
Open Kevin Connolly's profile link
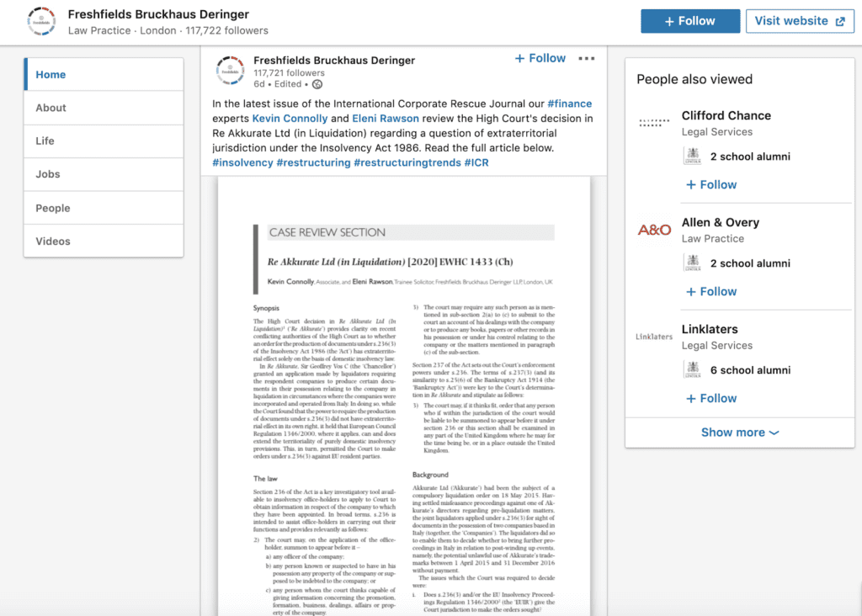point(290,118)
